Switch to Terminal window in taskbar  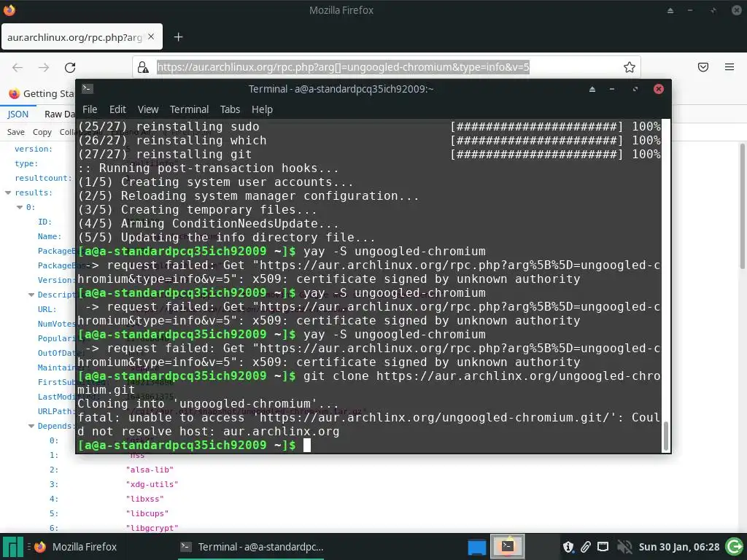coord(252,547)
